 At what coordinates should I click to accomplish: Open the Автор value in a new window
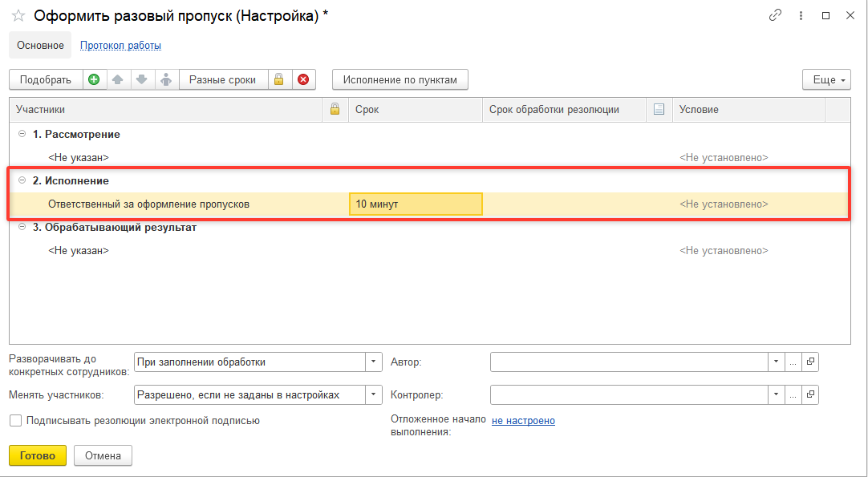(x=810, y=362)
